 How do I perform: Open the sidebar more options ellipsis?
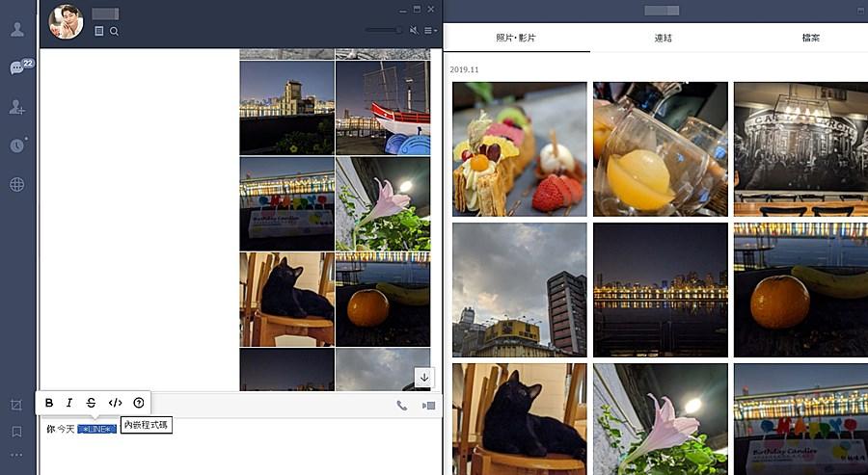point(16,455)
